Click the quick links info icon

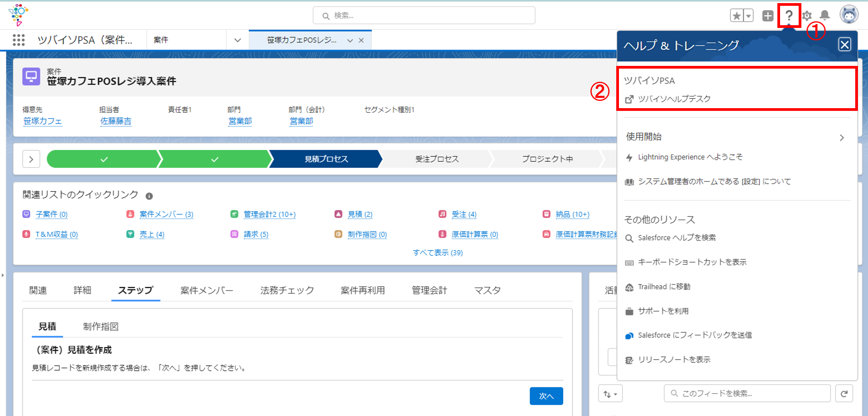149,196
